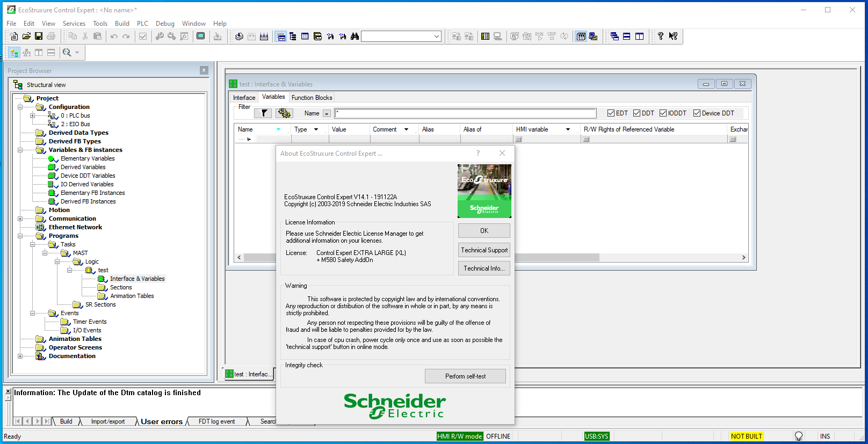Click the funnel Filter icon in Variables tab
The image size is (868, 444).
264,113
